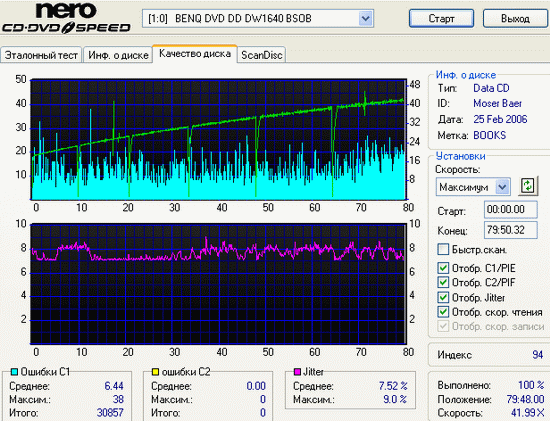Click the Jitter maximum 9.0 %
550x421 pixels.
(395, 399)
